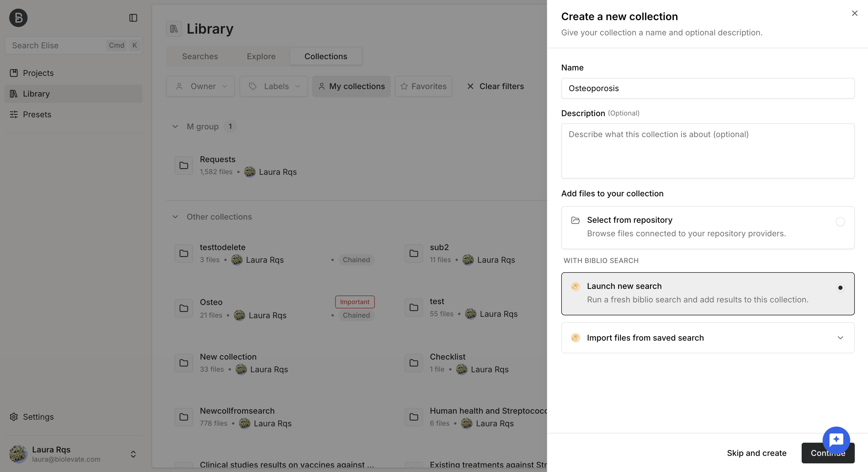This screenshot has height=472, width=868.
Task: Click the Name field containing Osteoporosis
Action: 708,88
